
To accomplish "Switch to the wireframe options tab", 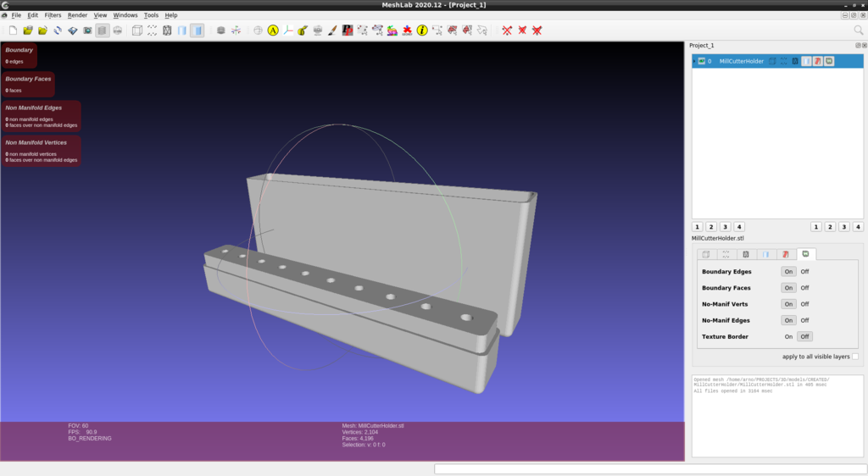I will click(746, 254).
